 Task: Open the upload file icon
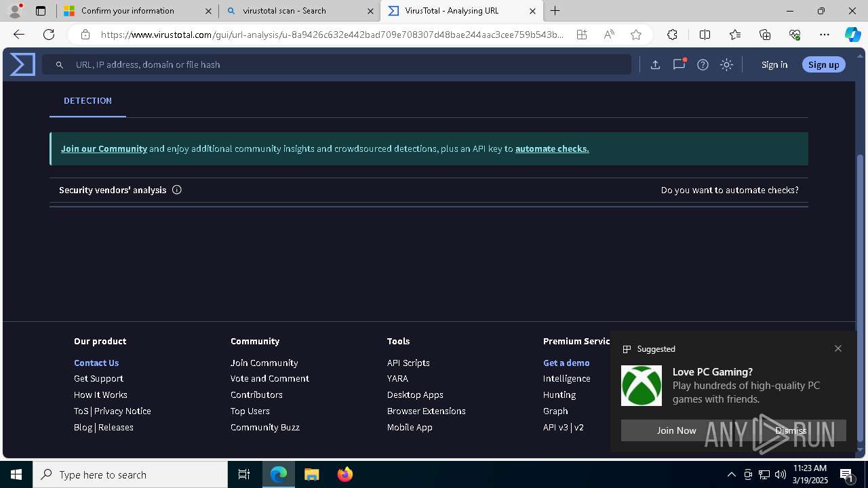pos(655,64)
